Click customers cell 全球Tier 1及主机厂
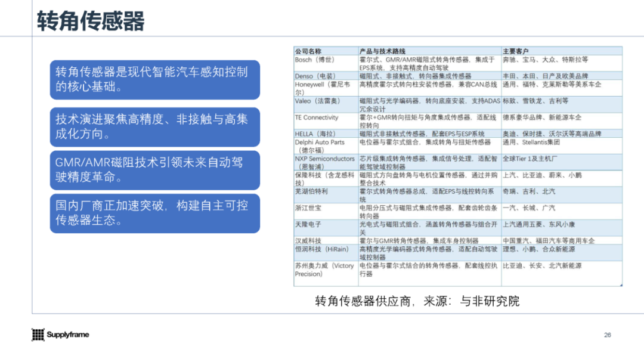The width and height of the screenshot is (644, 356). (562, 163)
